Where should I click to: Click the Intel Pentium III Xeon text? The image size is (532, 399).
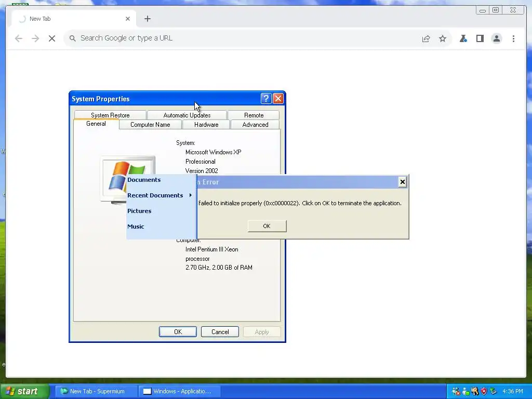212,249
